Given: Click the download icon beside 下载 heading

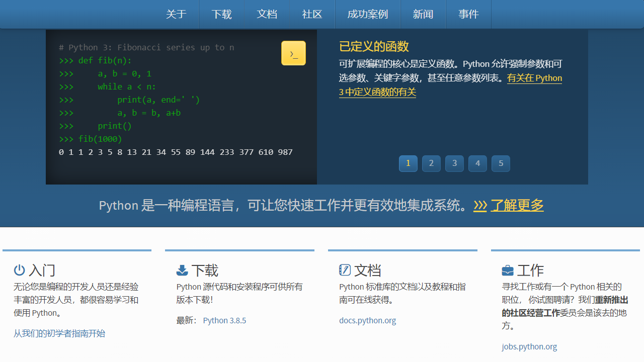Looking at the screenshot, I should point(182,270).
